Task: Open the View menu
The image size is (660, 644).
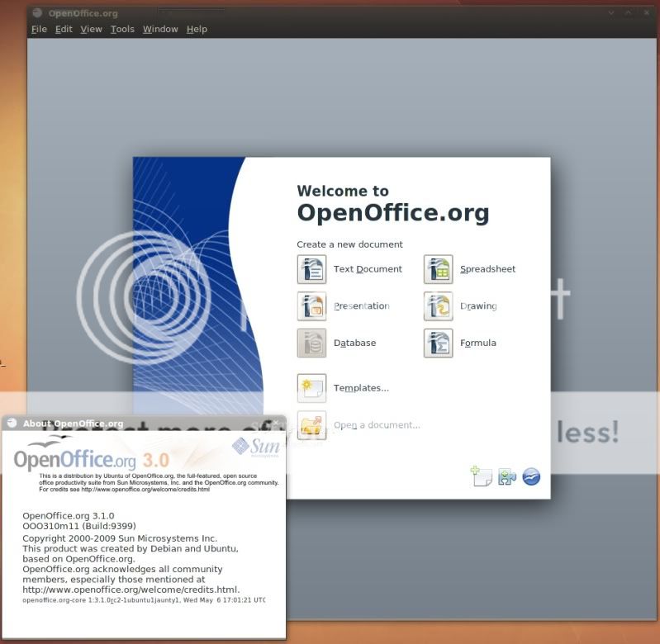Action: point(92,29)
